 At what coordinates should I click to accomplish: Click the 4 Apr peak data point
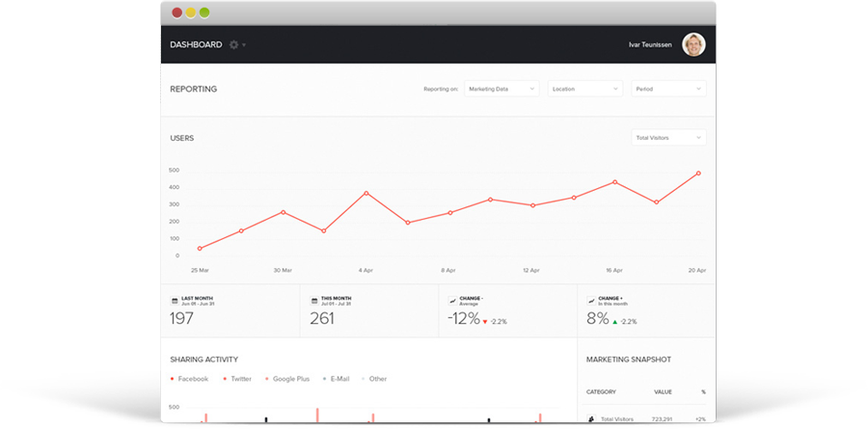pos(366,193)
